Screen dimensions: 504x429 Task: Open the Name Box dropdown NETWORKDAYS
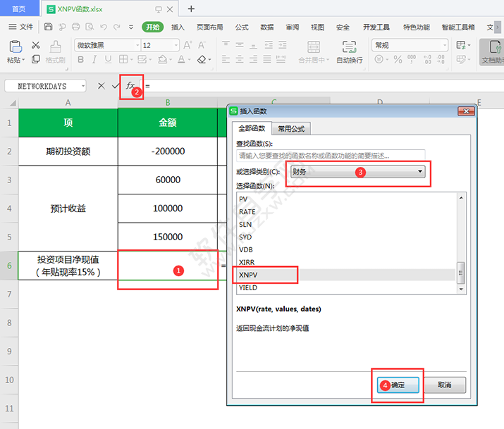click(83, 86)
